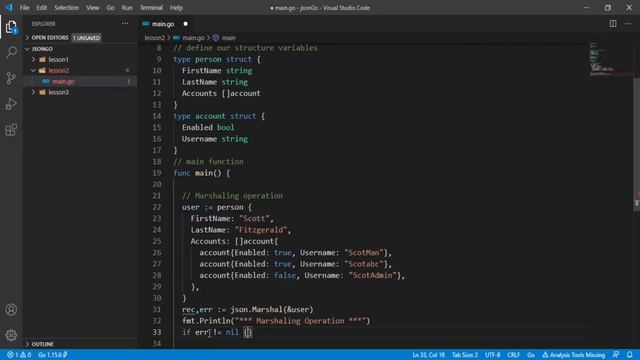Screen dimensions: 640x360
Task: Click on "type person struct" code line
Action: pos(216,59)
